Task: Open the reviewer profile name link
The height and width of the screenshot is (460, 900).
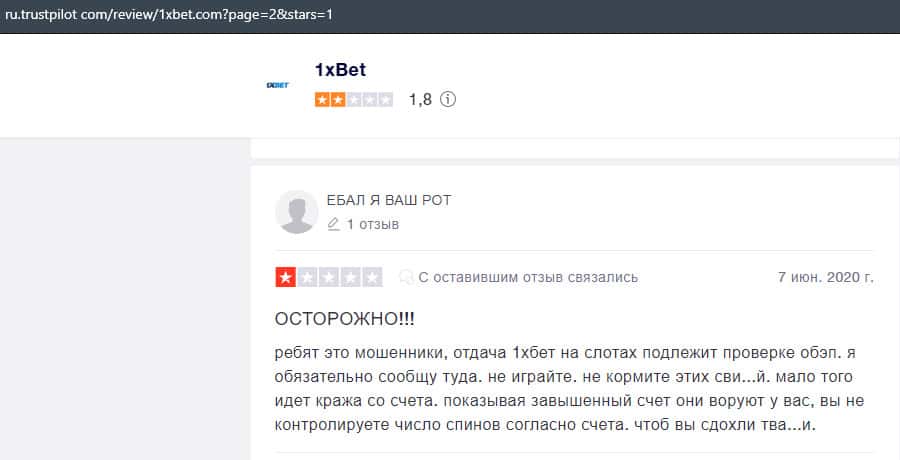Action: (x=389, y=200)
